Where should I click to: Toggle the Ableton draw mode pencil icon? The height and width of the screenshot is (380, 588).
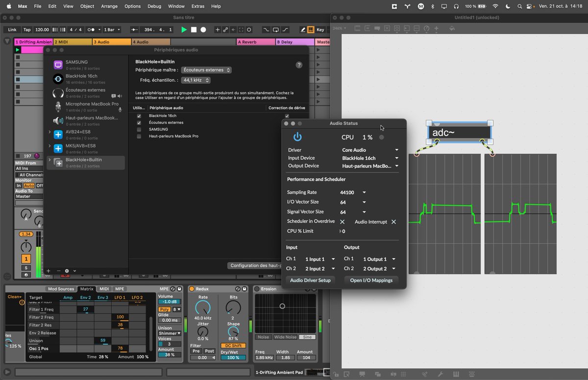[303, 30]
